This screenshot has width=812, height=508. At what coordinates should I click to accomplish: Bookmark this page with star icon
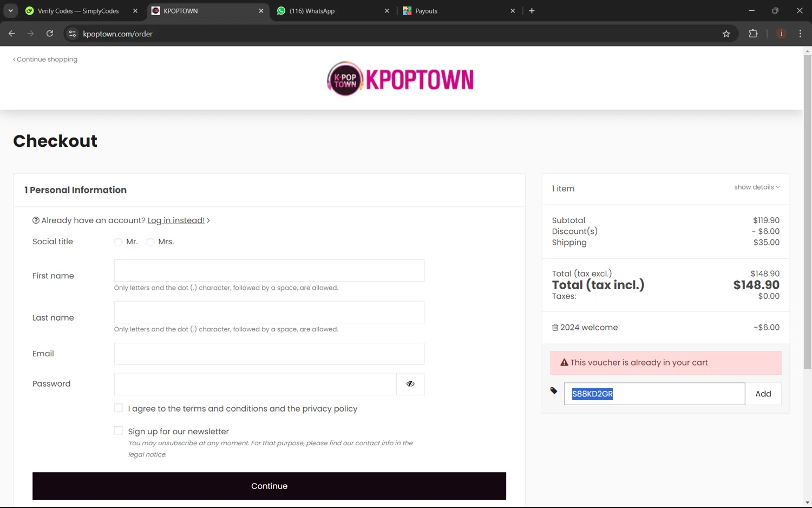click(726, 34)
